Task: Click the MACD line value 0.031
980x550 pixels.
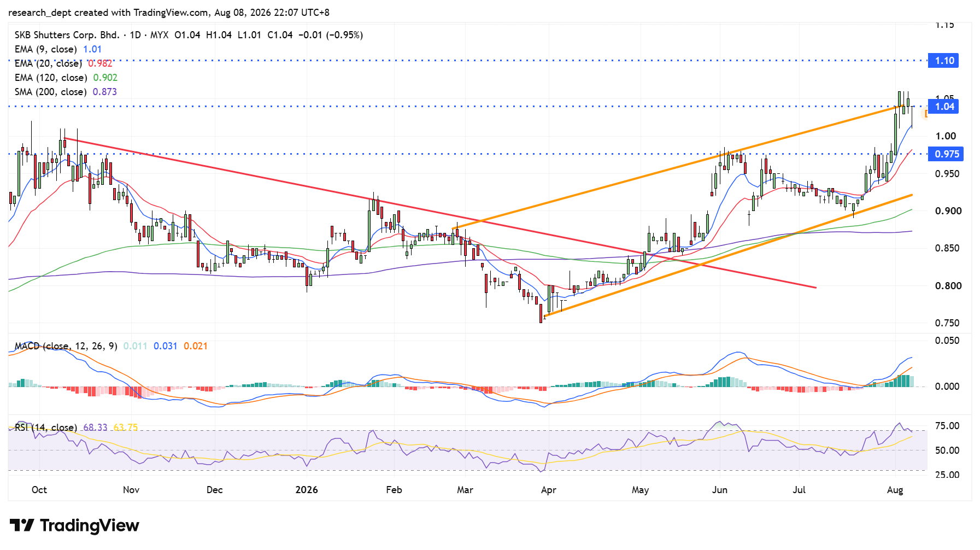Action: pos(166,346)
